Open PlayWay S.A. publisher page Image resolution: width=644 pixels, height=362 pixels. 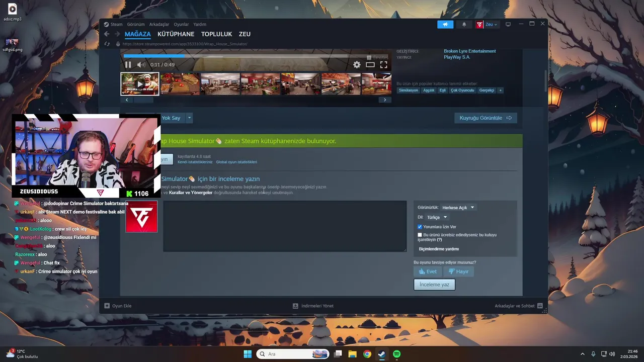click(x=457, y=57)
